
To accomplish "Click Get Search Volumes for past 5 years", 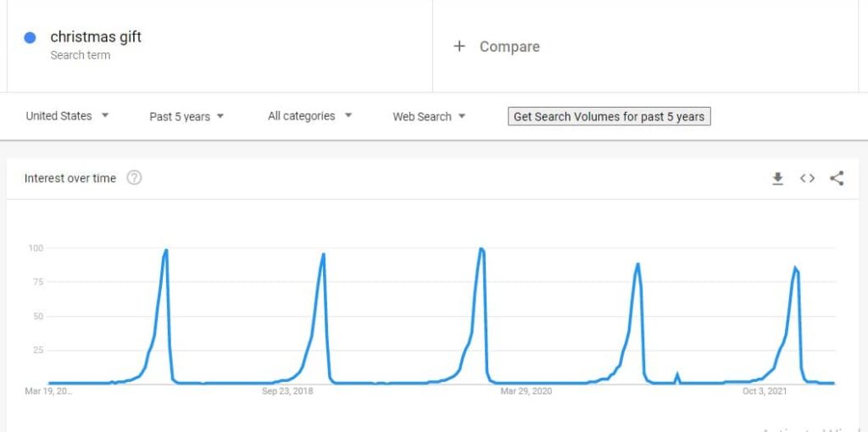I will point(609,117).
